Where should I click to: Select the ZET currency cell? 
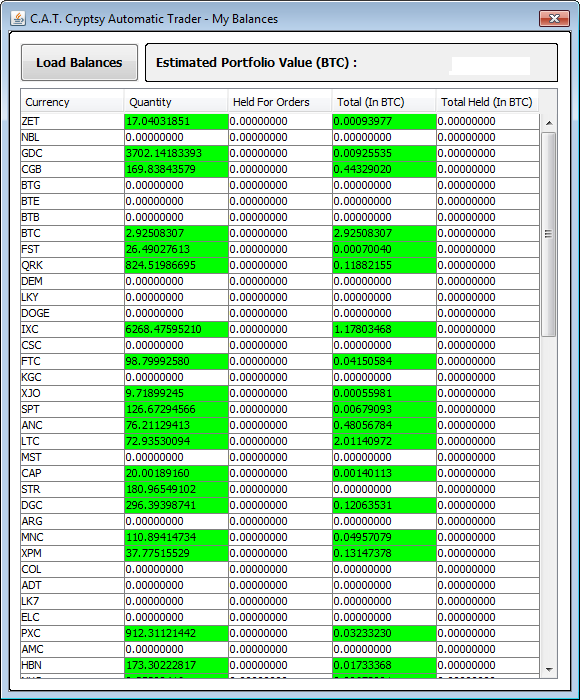72,121
